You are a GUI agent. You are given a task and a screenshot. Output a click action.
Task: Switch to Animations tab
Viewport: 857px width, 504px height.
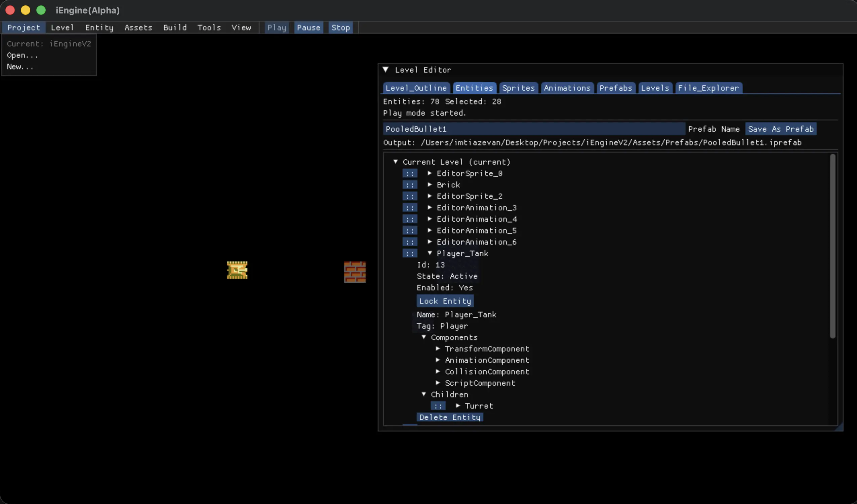click(x=567, y=88)
